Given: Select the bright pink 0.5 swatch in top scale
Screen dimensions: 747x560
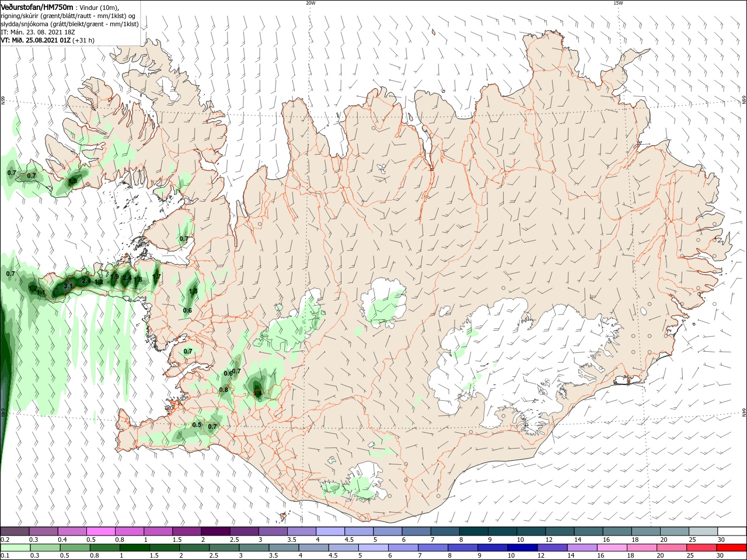Looking at the screenshot, I should pos(100,531).
